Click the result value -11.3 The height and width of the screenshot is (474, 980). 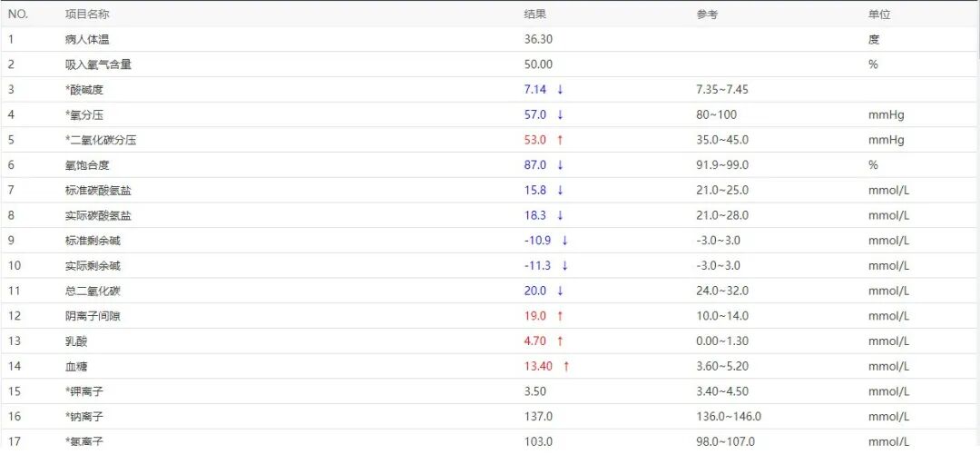click(x=537, y=266)
